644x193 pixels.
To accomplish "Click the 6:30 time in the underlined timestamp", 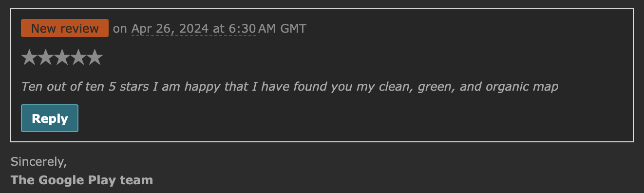I will [242, 29].
